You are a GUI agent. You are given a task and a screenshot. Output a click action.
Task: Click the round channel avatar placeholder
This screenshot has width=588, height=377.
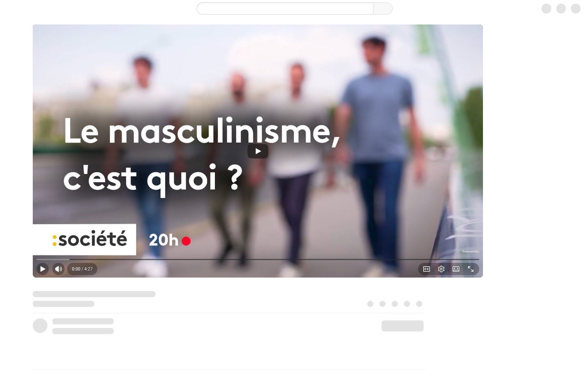point(40,326)
